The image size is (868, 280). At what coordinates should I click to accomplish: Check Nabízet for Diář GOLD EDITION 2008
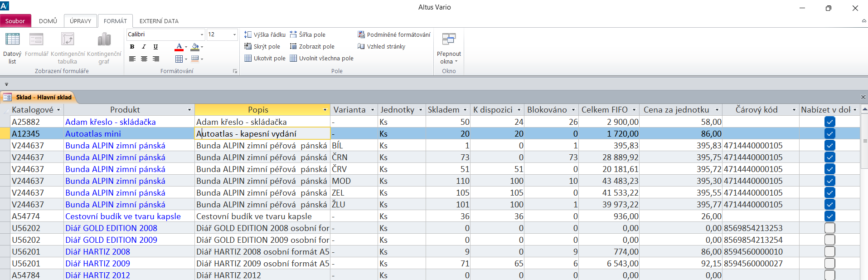[x=829, y=228]
